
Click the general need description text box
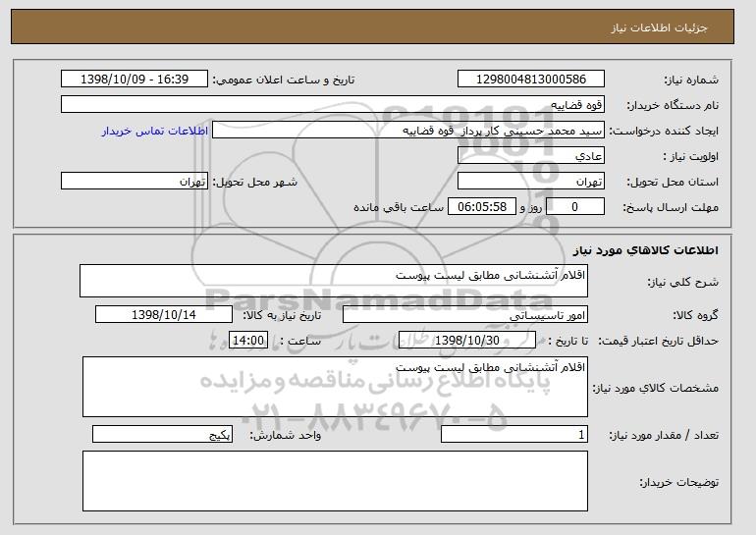[x=334, y=281]
